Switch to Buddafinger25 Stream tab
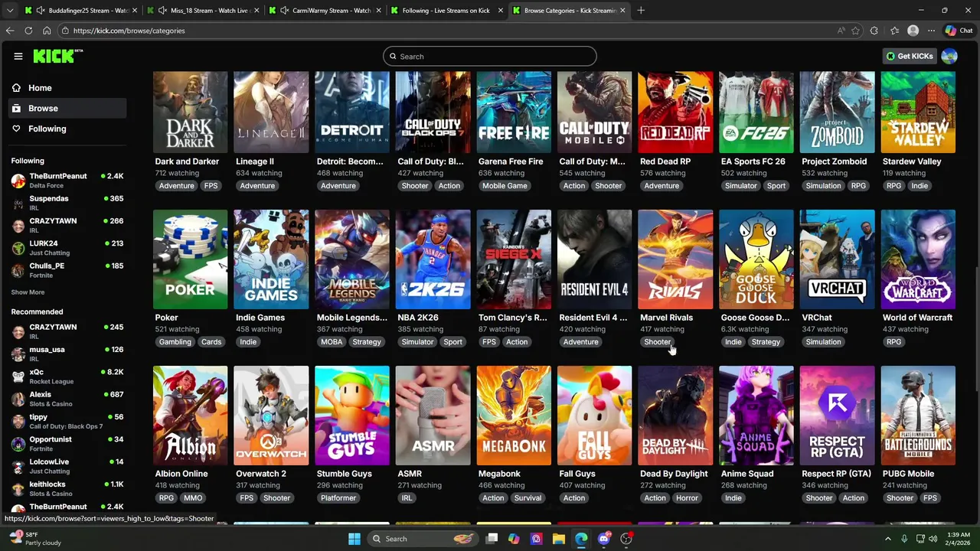The width and height of the screenshot is (980, 551). (80, 11)
